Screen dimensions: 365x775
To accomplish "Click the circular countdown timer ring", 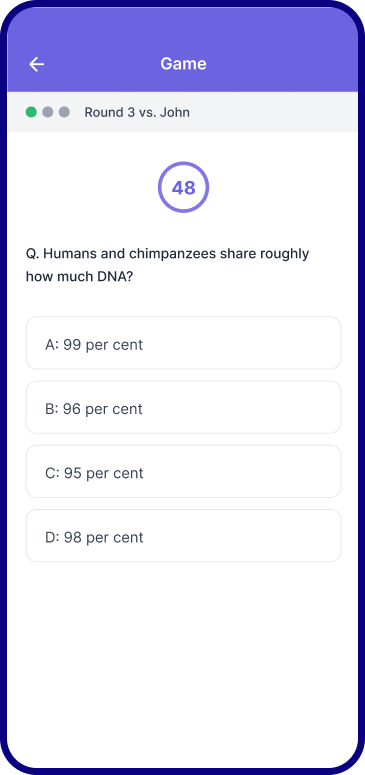I will tap(183, 187).
